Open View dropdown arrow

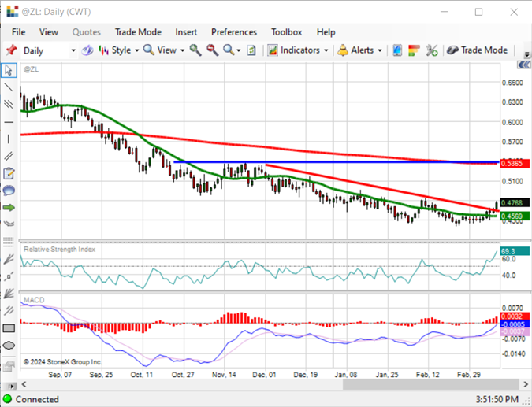pyautogui.click(x=182, y=50)
